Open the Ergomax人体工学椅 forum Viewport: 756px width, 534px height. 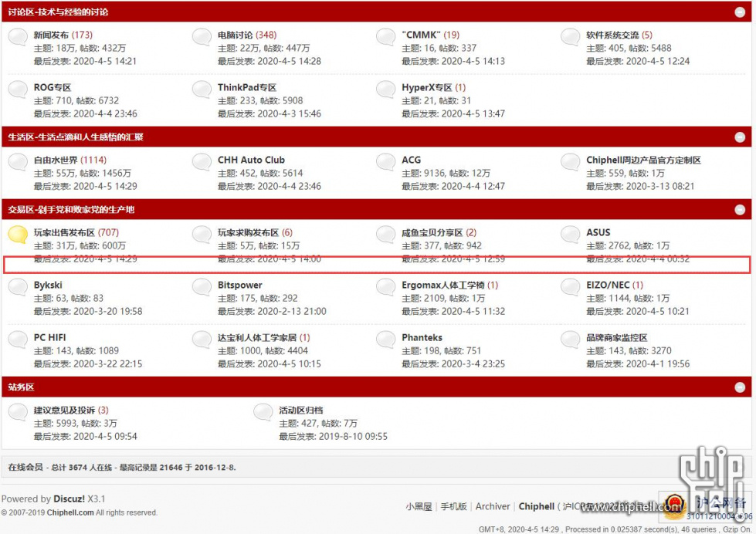[443, 286]
